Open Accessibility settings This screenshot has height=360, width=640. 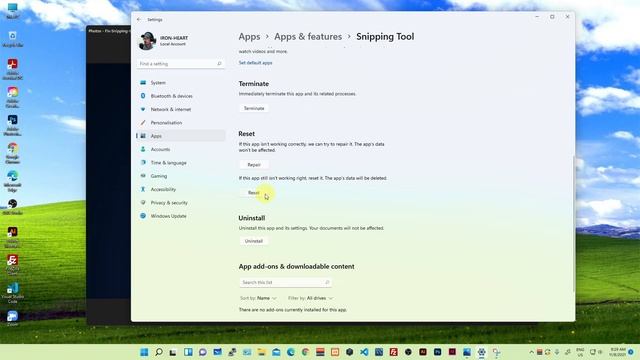click(181, 189)
